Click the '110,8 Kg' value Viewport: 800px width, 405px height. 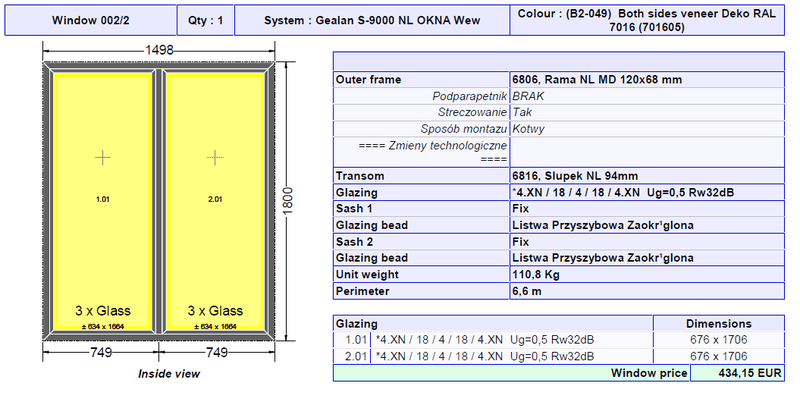pos(536,274)
